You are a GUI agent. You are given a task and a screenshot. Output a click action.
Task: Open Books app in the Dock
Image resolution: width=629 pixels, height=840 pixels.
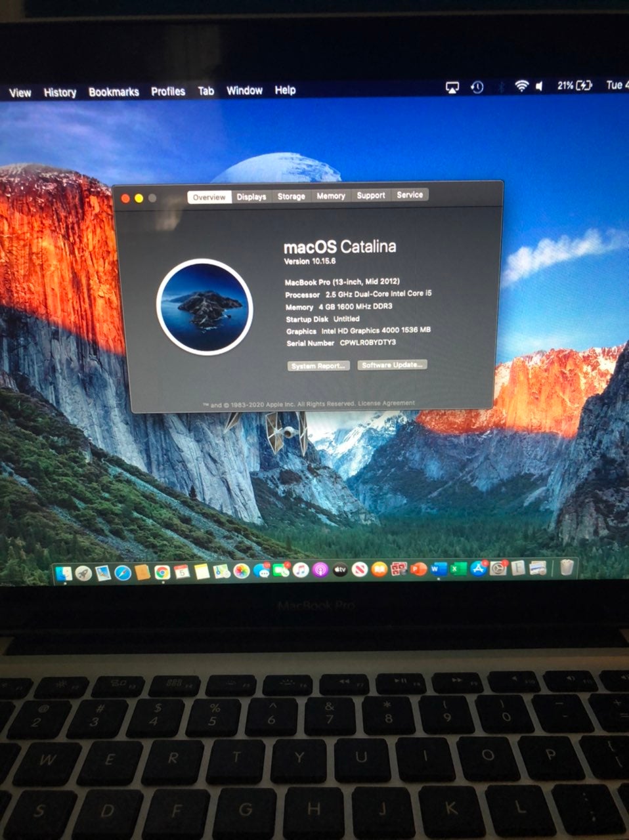click(380, 570)
